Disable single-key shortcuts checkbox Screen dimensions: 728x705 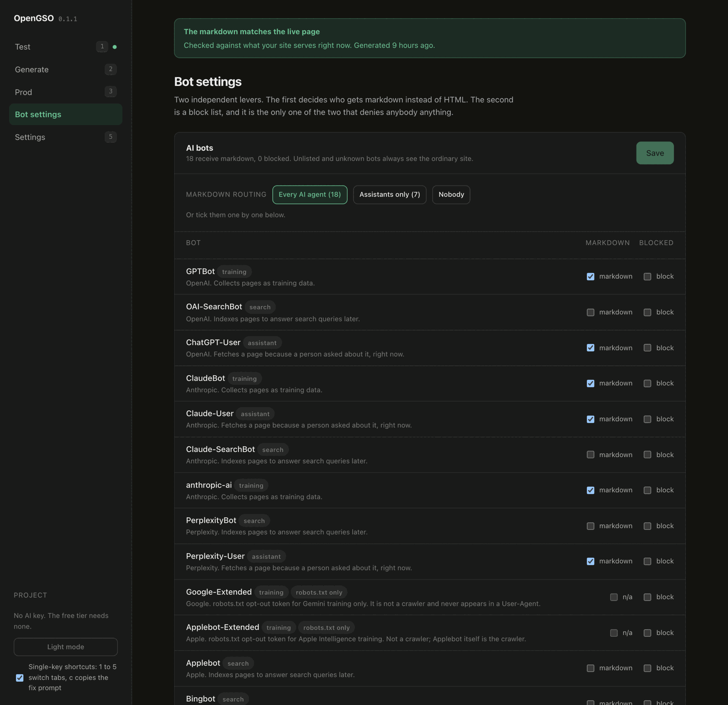coord(20,678)
